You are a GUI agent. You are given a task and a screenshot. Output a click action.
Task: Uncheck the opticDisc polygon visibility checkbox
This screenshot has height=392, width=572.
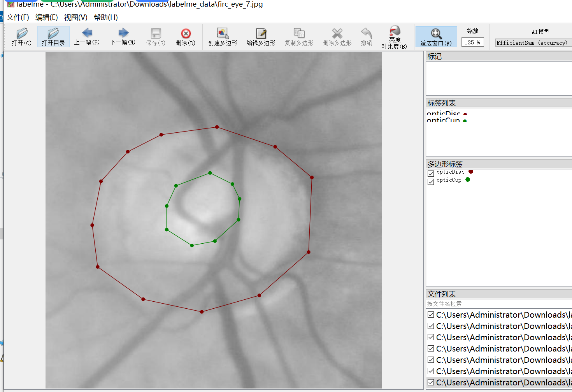431,173
